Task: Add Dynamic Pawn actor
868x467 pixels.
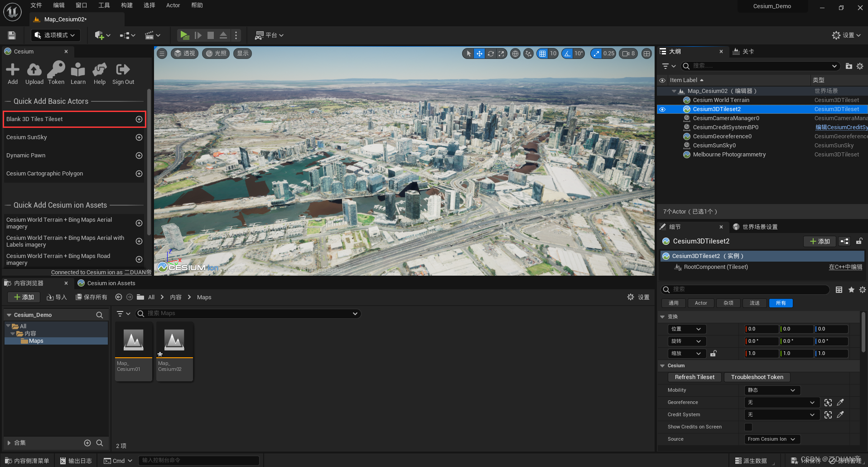Action: tap(139, 156)
